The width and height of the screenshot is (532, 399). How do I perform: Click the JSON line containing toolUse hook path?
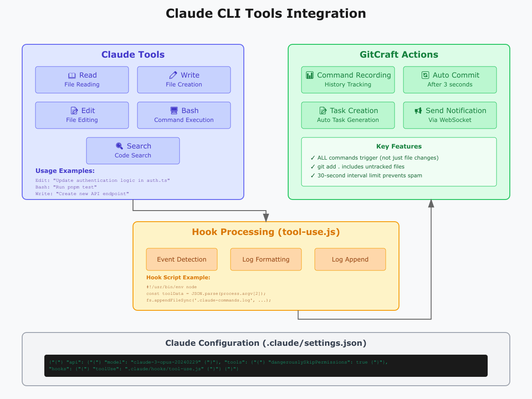click(x=144, y=369)
